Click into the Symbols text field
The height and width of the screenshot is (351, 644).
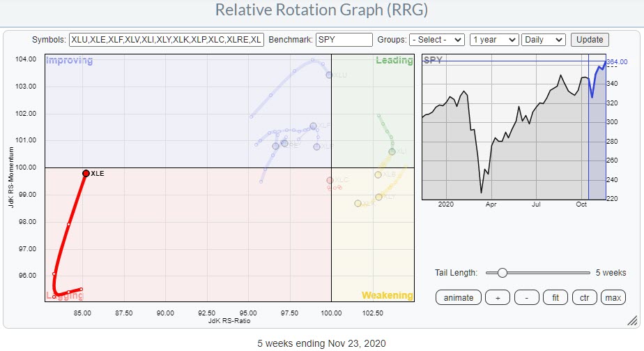167,40
